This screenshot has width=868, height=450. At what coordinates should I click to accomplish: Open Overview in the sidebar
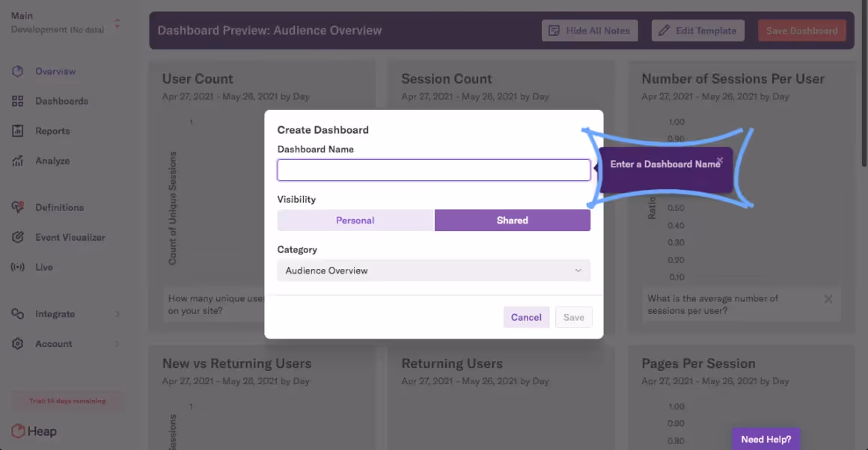55,71
